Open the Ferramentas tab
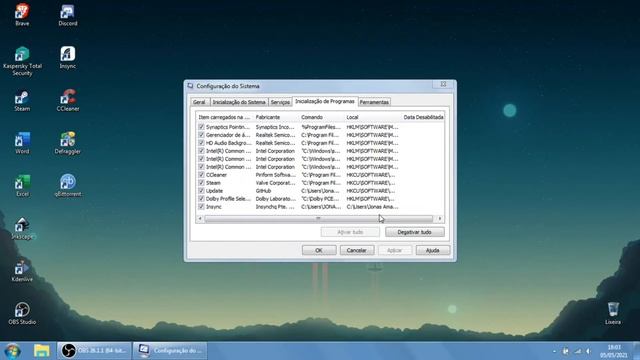Viewport: 640px width, 360px height. [374, 102]
